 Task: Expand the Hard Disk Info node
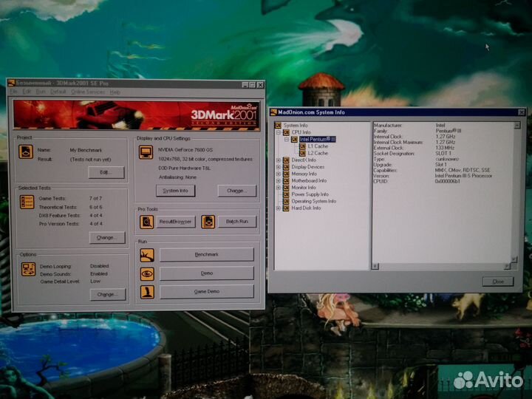[x=279, y=208]
